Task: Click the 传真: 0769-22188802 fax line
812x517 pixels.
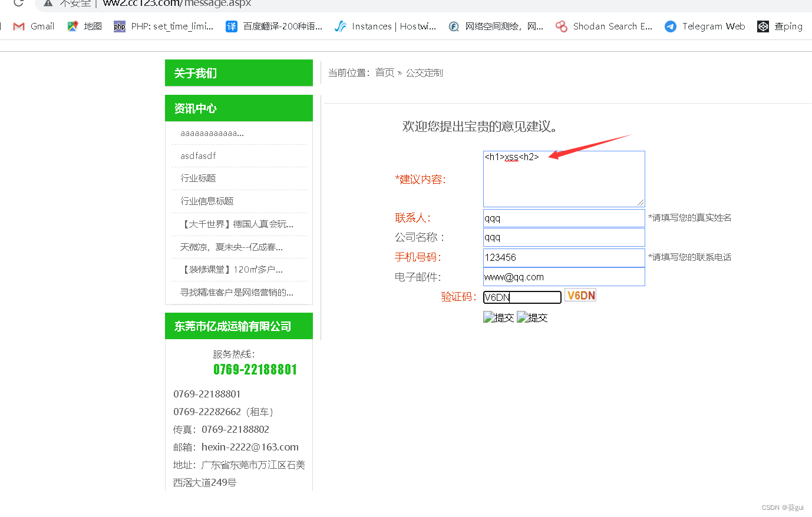Action: click(x=221, y=429)
